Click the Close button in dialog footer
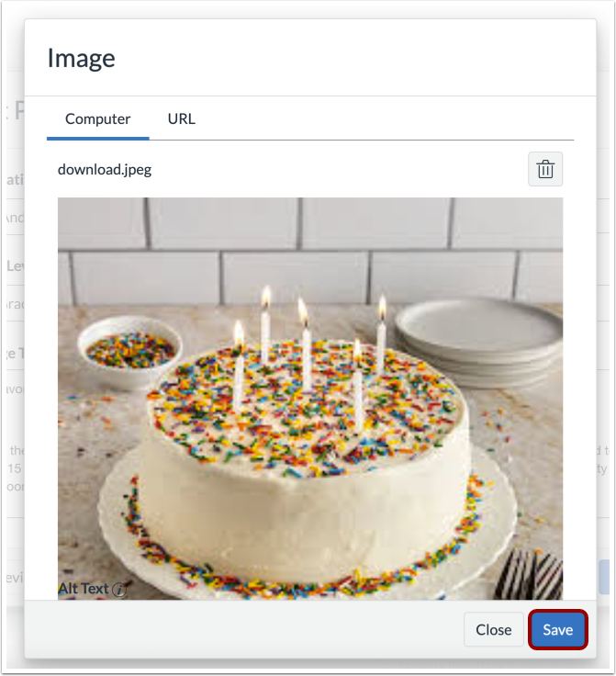Image resolution: width=616 pixels, height=676 pixels. click(x=494, y=630)
